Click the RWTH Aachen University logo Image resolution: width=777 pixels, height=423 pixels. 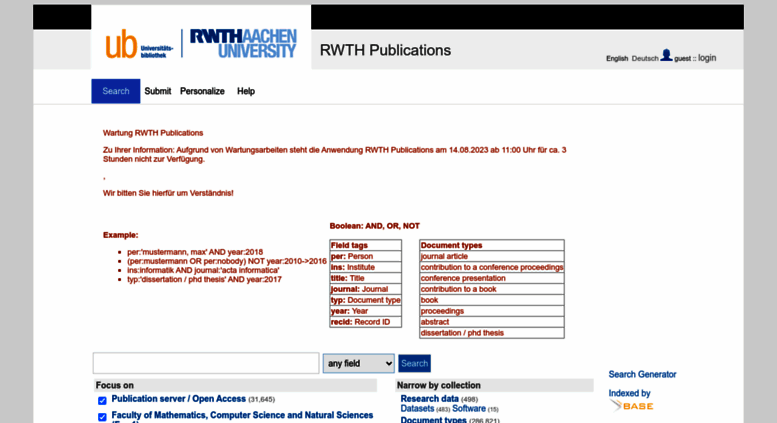pos(243,44)
